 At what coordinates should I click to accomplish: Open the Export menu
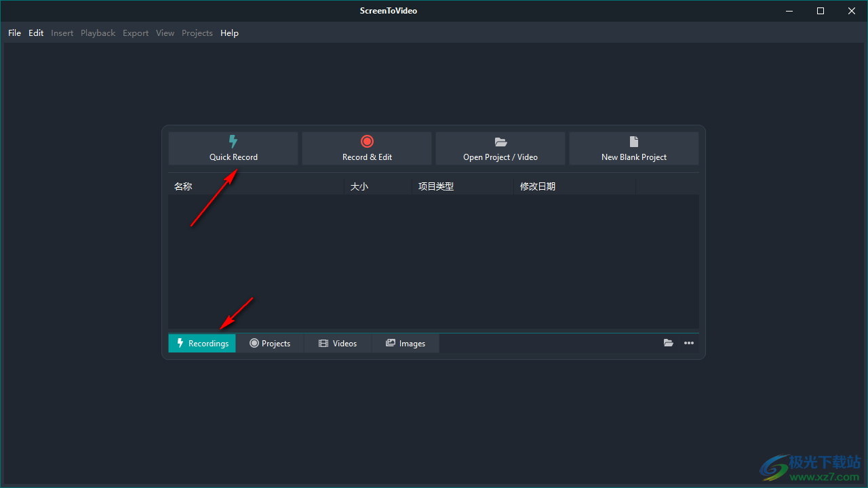136,33
